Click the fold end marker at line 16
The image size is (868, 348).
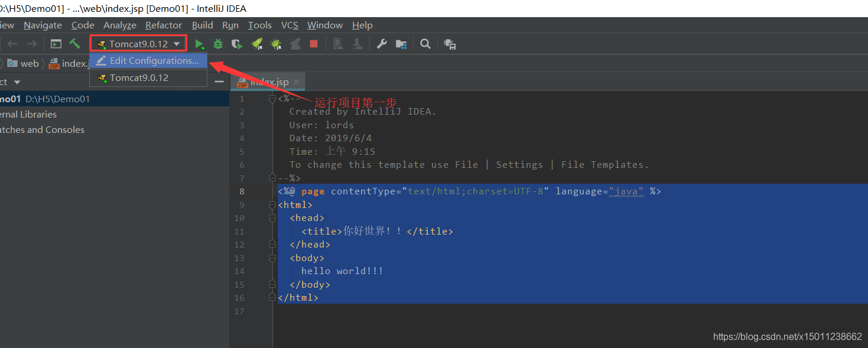point(272,298)
